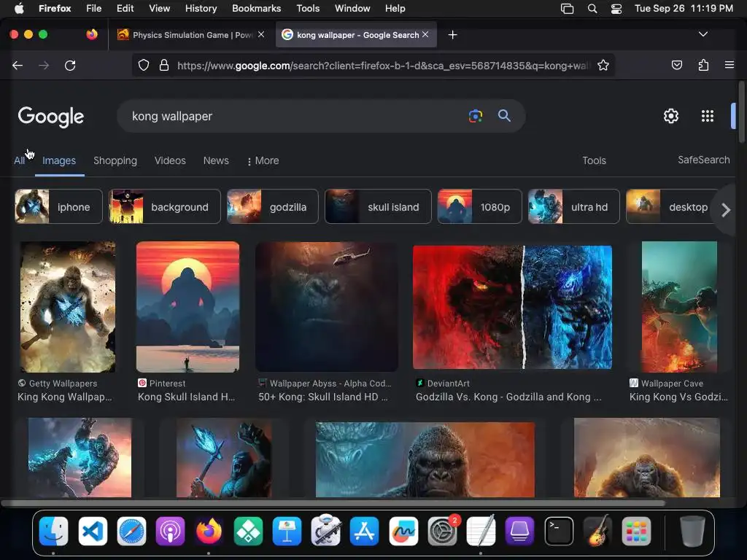Open Wallpaper Cave King Kong Vs Godzilla link

coord(678,397)
